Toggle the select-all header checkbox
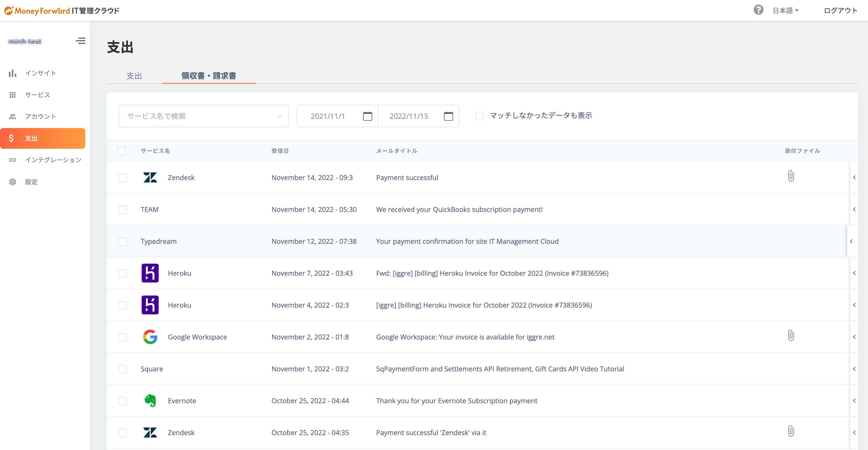This screenshot has height=450, width=868. [121, 151]
